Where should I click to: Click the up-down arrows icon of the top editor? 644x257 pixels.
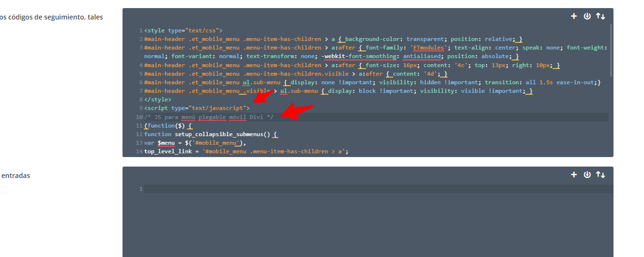click(x=601, y=16)
